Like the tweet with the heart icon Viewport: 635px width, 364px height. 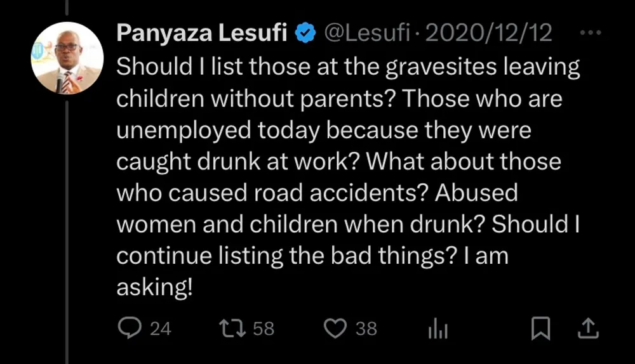coord(335,328)
